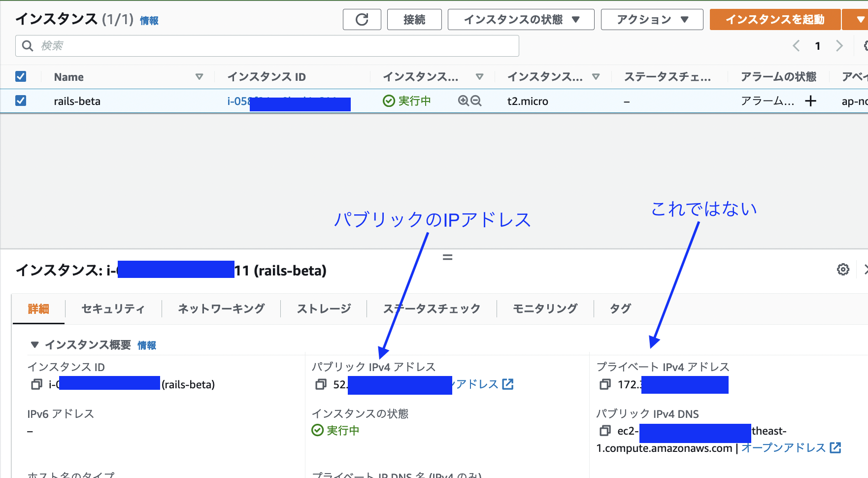Click the external link icon beside オープンアドレス

point(836,448)
